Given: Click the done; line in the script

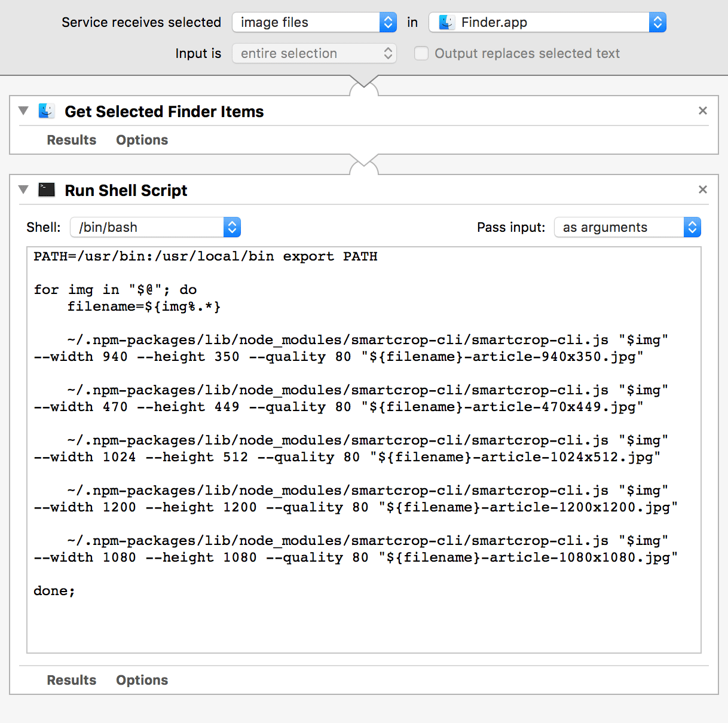Looking at the screenshot, I should pos(54,591).
